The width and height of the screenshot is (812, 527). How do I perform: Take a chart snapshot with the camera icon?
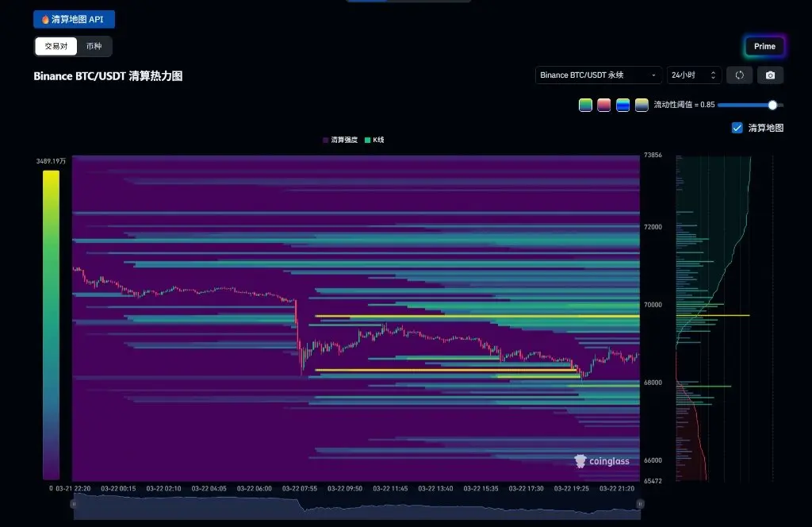pos(770,75)
